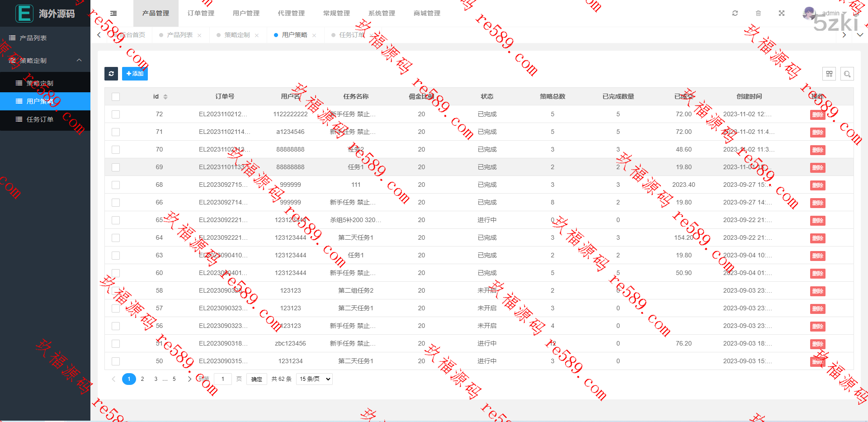Check the select-all header checkbox
This screenshot has height=422, width=868.
(x=116, y=97)
